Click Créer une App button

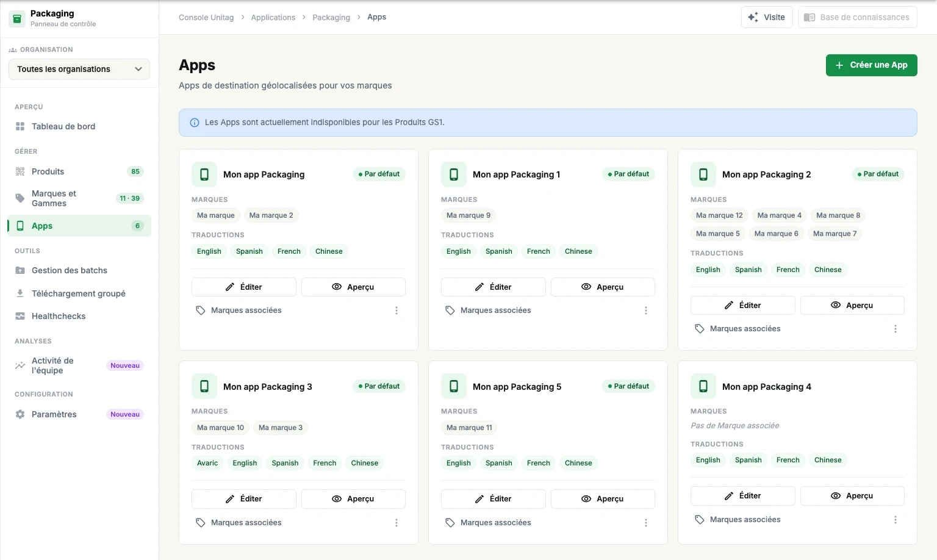[x=871, y=65]
